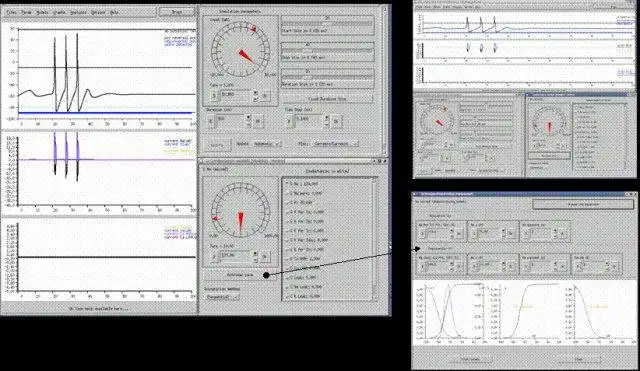Click the Time Step (ms) input field
The image size is (640, 371).
[x=310, y=121]
